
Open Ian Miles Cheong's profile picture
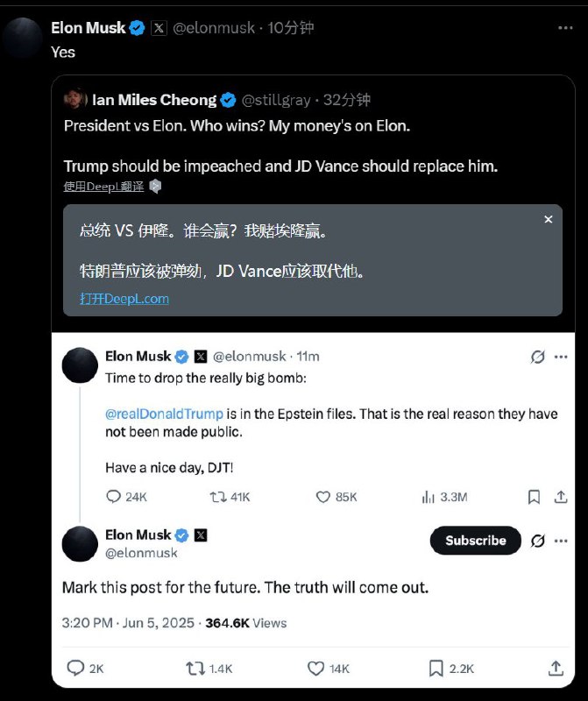click(x=75, y=99)
